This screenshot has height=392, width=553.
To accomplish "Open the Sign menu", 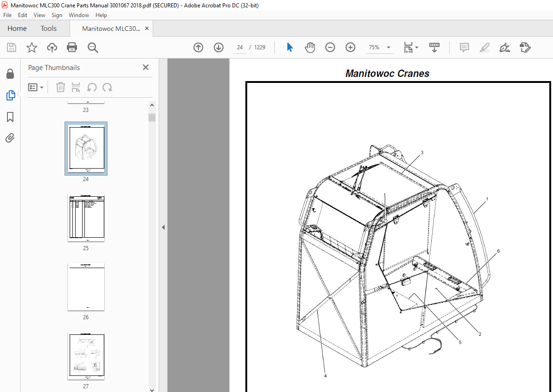I will tap(57, 15).
